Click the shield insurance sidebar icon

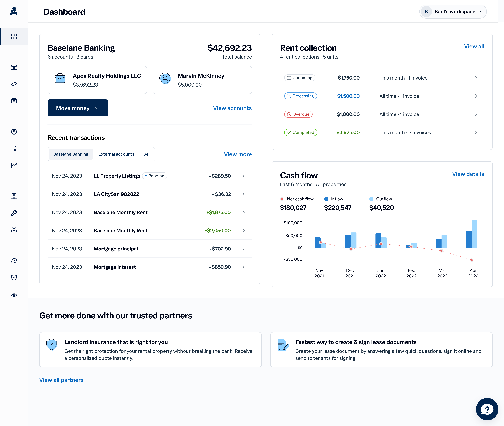point(14,277)
